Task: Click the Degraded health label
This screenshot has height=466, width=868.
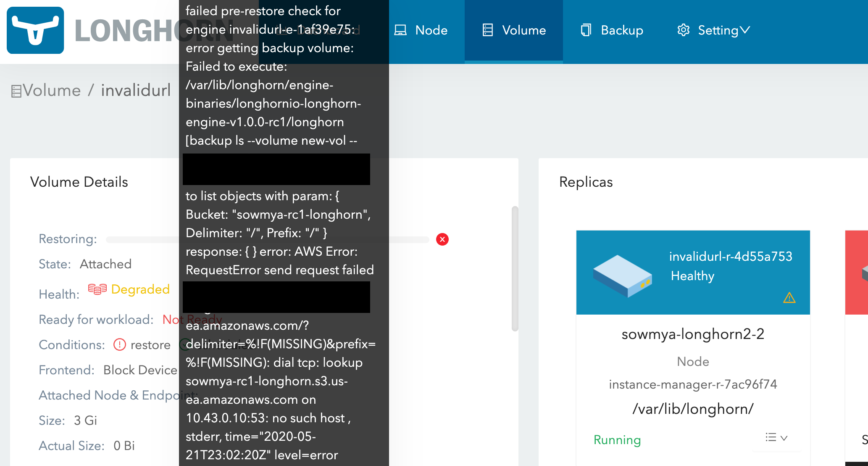Action: click(x=140, y=289)
